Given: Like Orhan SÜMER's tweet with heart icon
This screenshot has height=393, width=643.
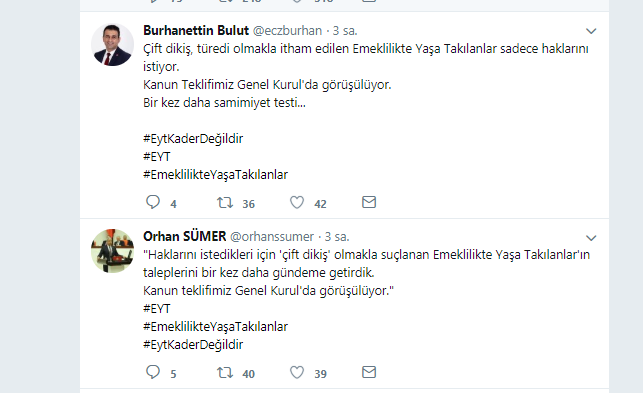Looking at the screenshot, I should click(297, 372).
